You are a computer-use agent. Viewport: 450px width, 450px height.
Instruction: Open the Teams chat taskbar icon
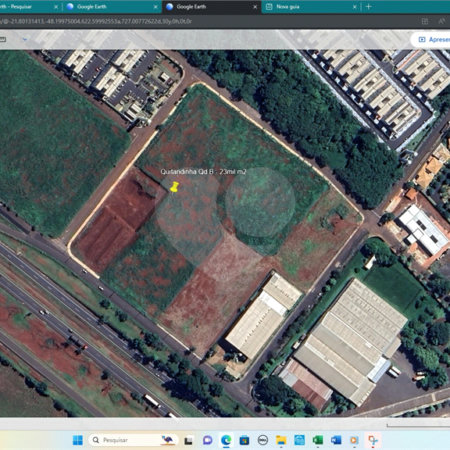click(x=208, y=440)
